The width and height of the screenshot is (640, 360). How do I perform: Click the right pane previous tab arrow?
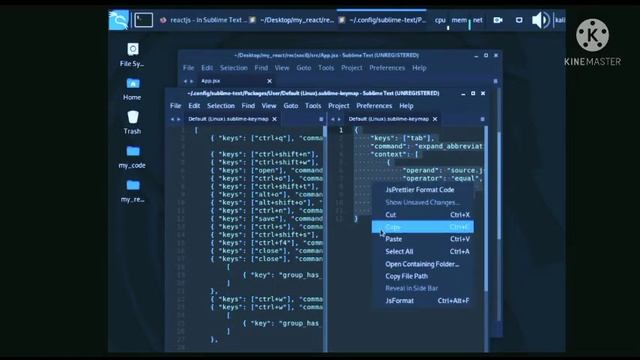[x=333, y=119]
